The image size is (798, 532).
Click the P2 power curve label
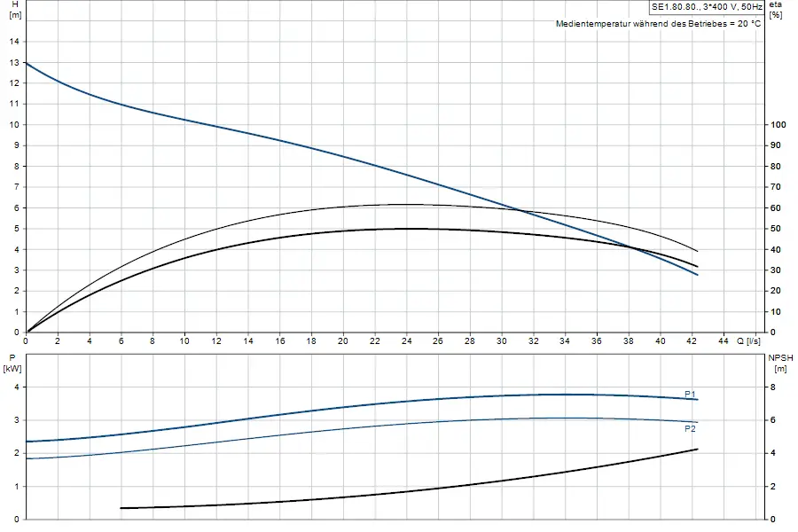(x=690, y=428)
